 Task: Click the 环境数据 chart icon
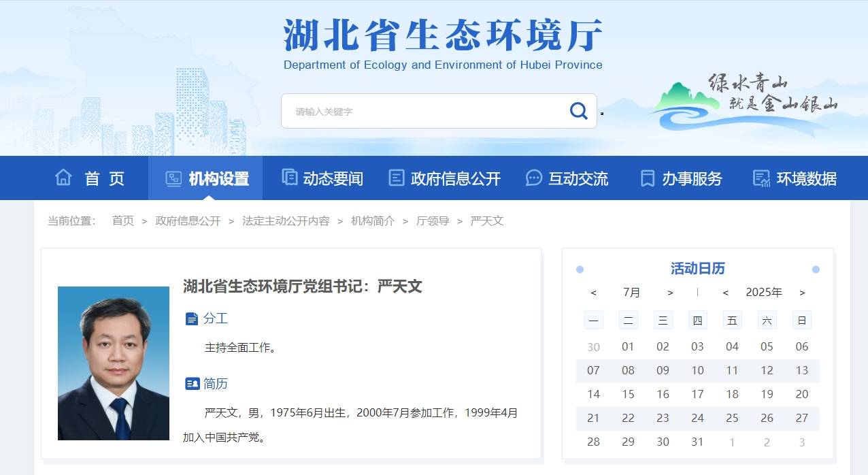click(761, 178)
